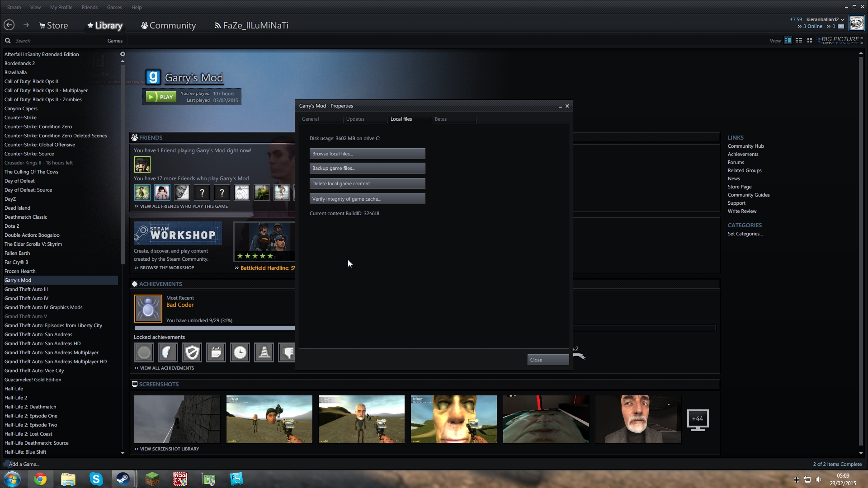
Task: Click the magnifier search icon
Action: point(8,41)
